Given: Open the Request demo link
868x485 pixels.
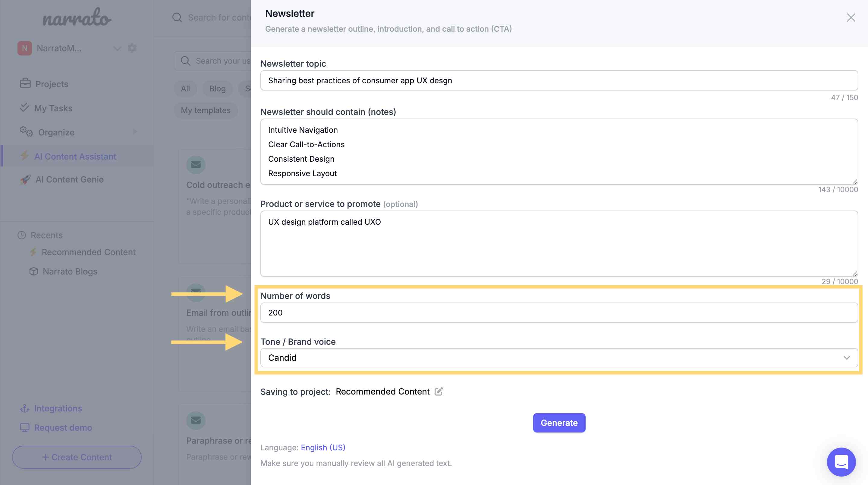Looking at the screenshot, I should pyautogui.click(x=63, y=428).
